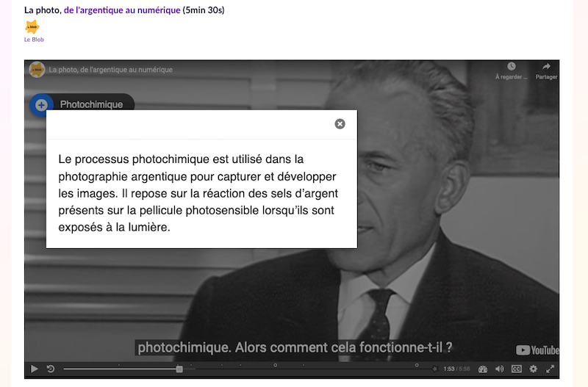Click the rewind 10 seconds icon
Viewport: 588px width, 387px height.
click(51, 369)
